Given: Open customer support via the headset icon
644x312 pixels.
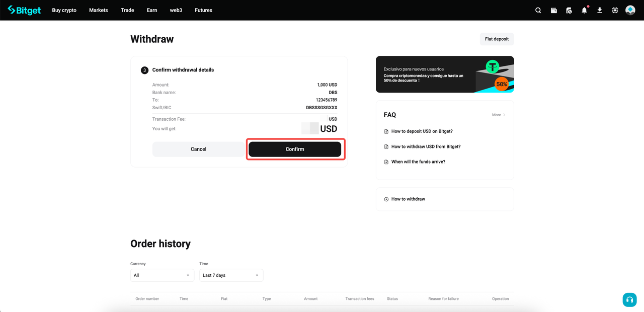Looking at the screenshot, I should point(629,299).
